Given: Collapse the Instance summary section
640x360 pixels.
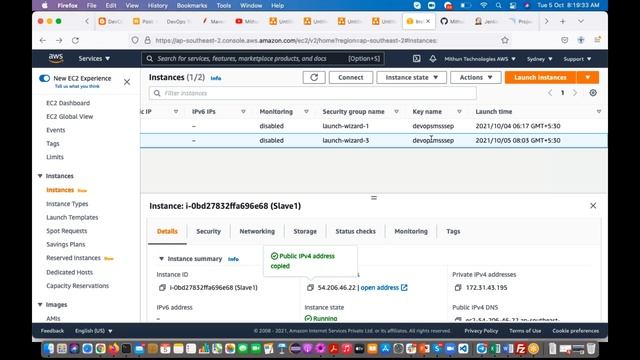Looking at the screenshot, I should 161,259.
